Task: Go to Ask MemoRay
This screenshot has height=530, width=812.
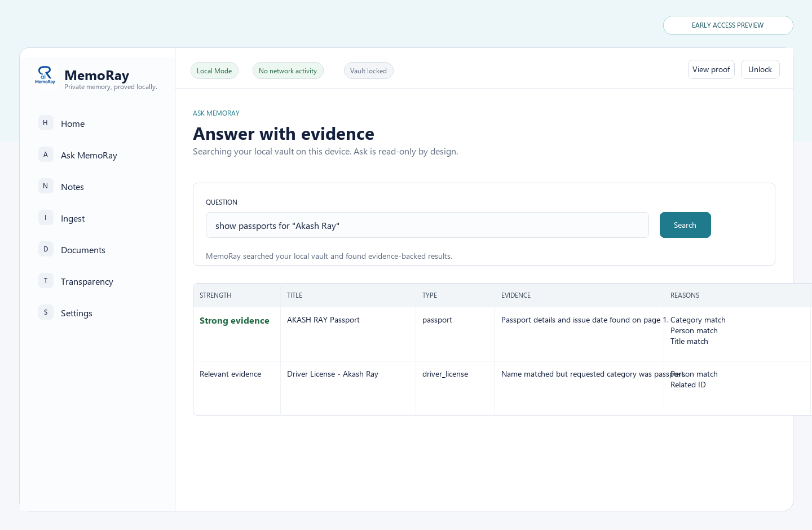Action: [89, 155]
